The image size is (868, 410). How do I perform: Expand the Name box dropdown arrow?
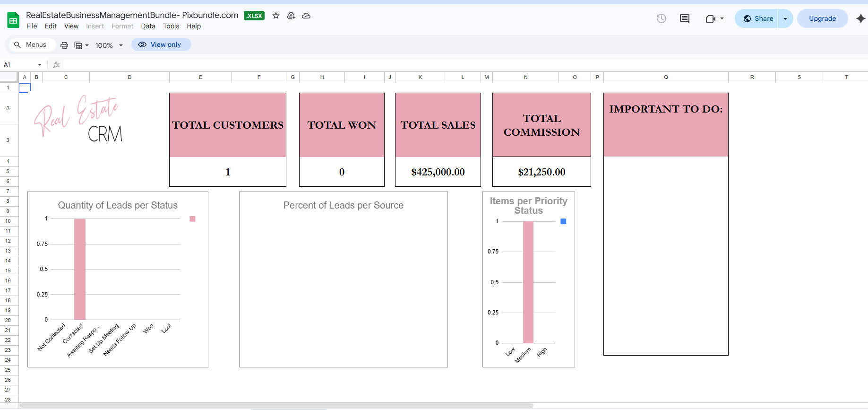click(x=40, y=65)
